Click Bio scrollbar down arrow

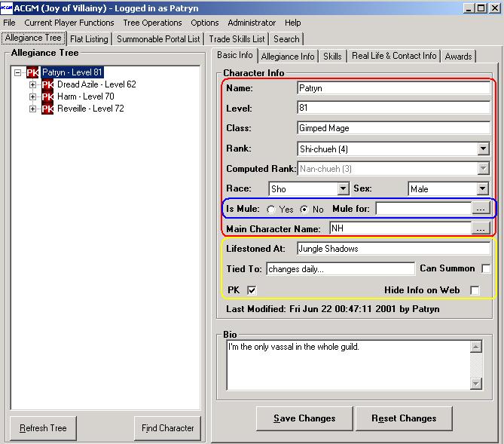(x=475, y=384)
